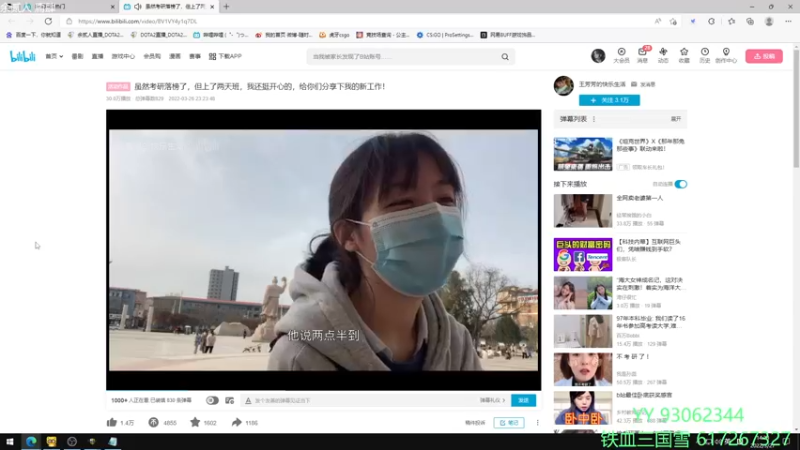Screen dimensions: 800x450
Task: Click the danmaku text input field
Action: click(365, 401)
